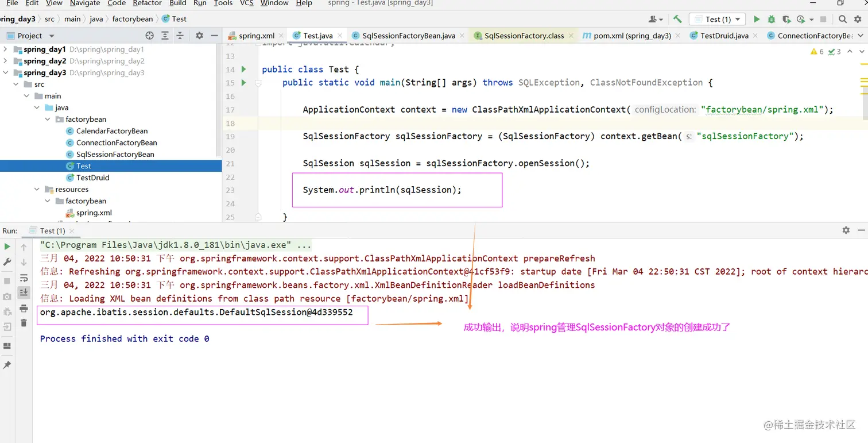This screenshot has width=868, height=443.
Task: Open CalendarFactoryBean in project tree
Action: click(112, 131)
